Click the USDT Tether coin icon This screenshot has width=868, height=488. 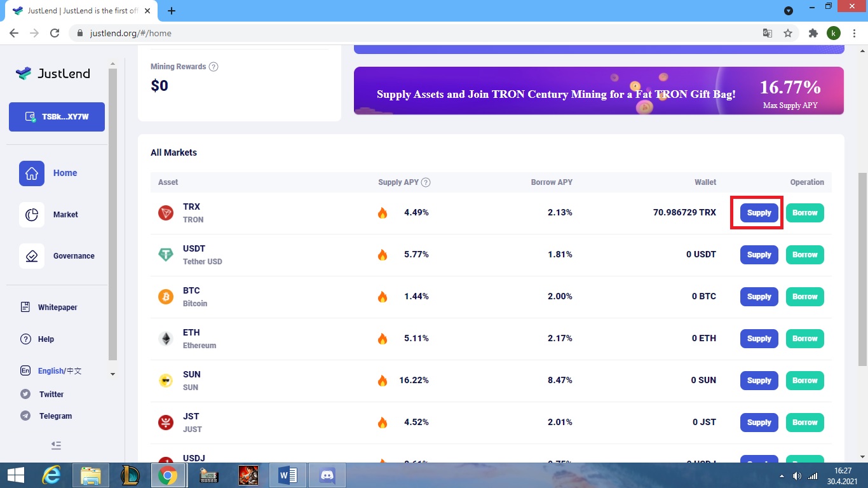tap(166, 255)
